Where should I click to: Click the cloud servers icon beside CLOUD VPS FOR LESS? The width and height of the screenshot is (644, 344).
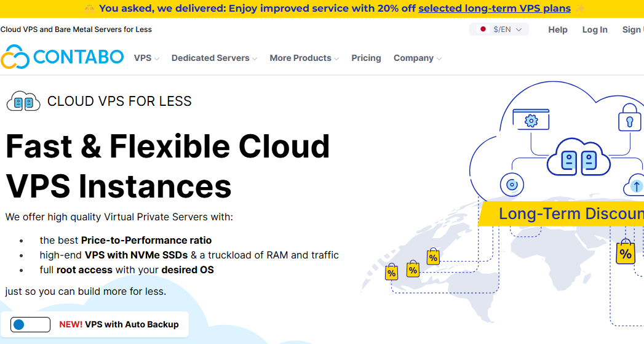[x=23, y=101]
